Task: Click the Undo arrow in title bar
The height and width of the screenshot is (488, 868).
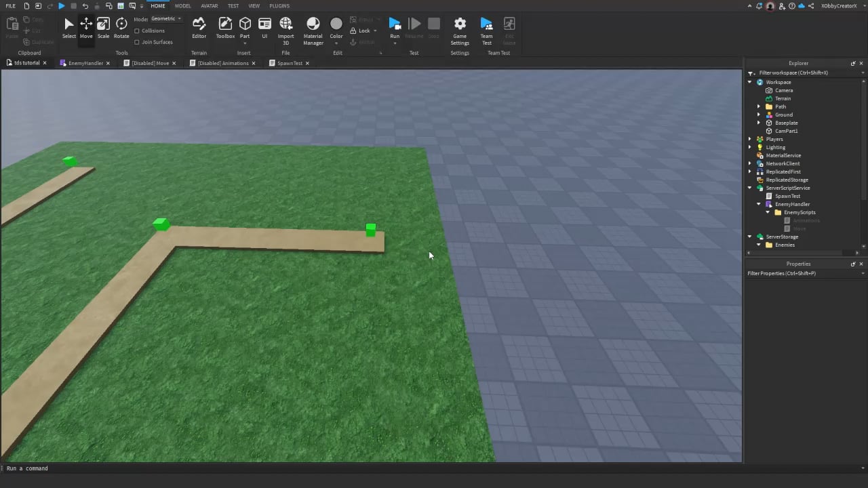Action: [x=85, y=6]
